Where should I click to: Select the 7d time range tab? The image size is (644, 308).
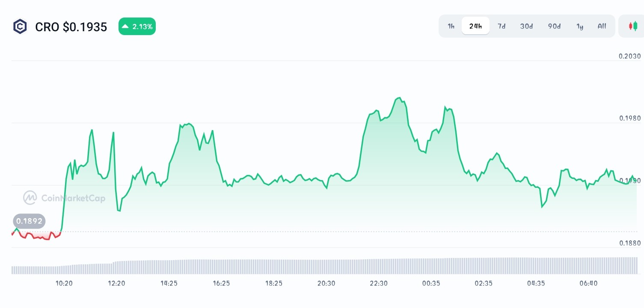click(x=502, y=26)
